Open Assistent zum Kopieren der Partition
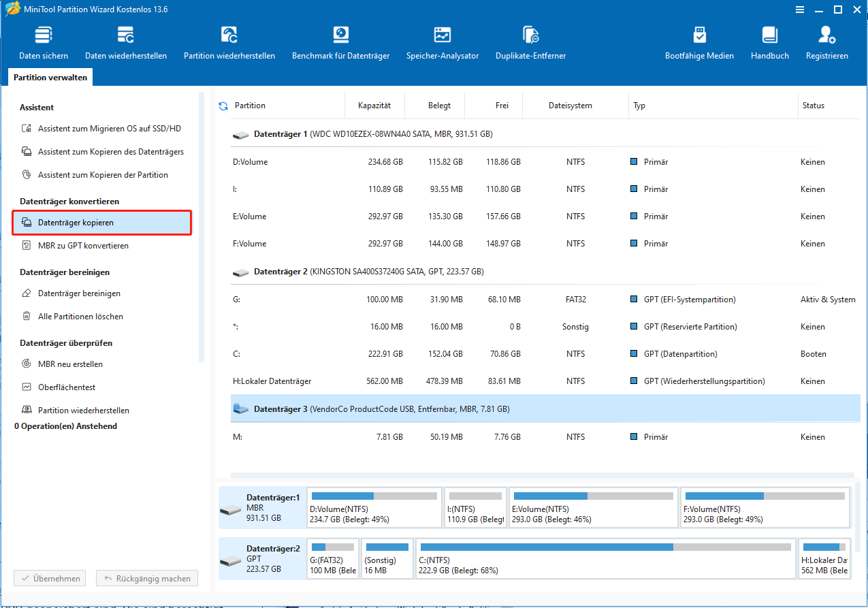Viewport: 868px width, 608px height. (x=95, y=175)
